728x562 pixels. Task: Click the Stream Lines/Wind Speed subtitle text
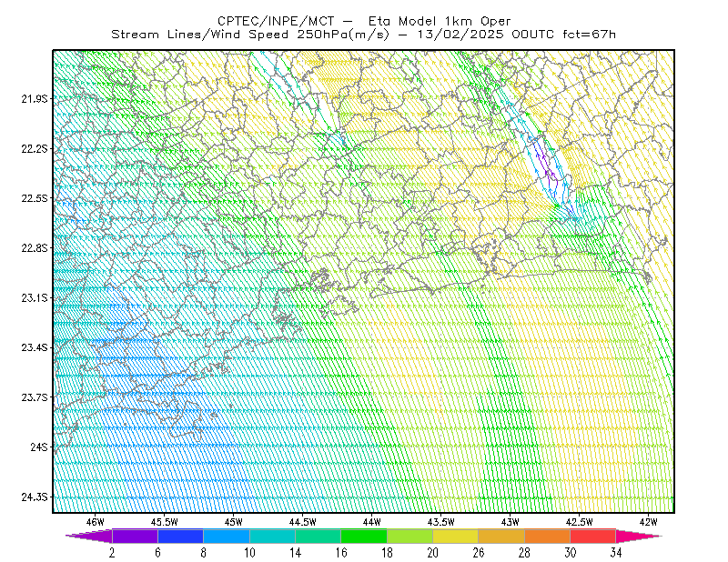[x=199, y=35]
